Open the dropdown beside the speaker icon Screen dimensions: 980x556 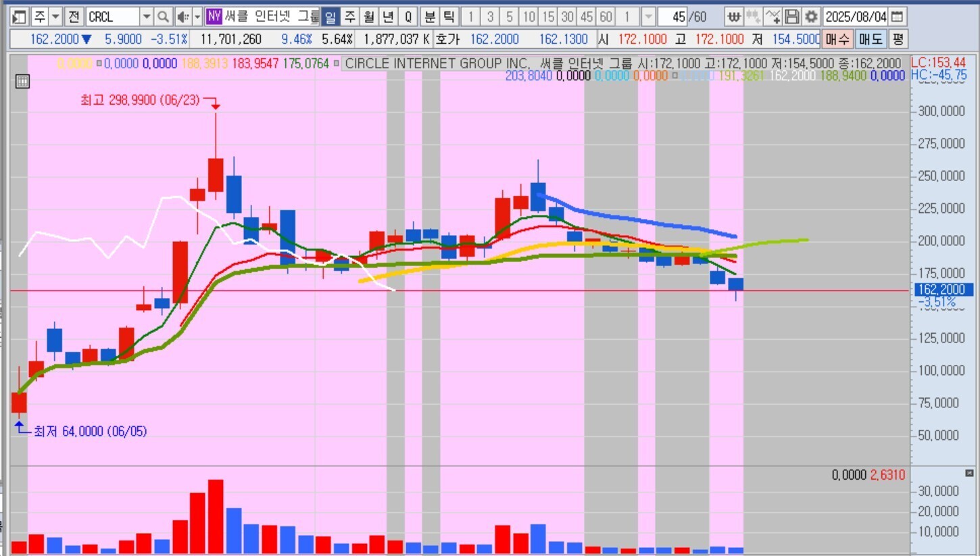197,17
